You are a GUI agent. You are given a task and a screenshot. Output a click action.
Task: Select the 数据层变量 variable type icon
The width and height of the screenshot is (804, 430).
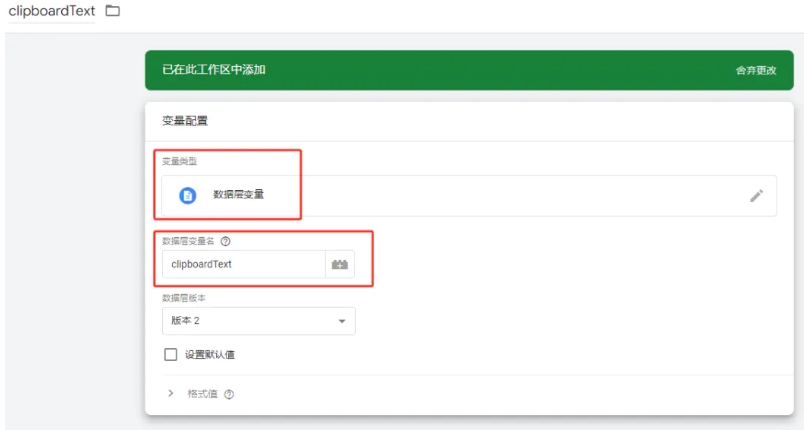[188, 196]
